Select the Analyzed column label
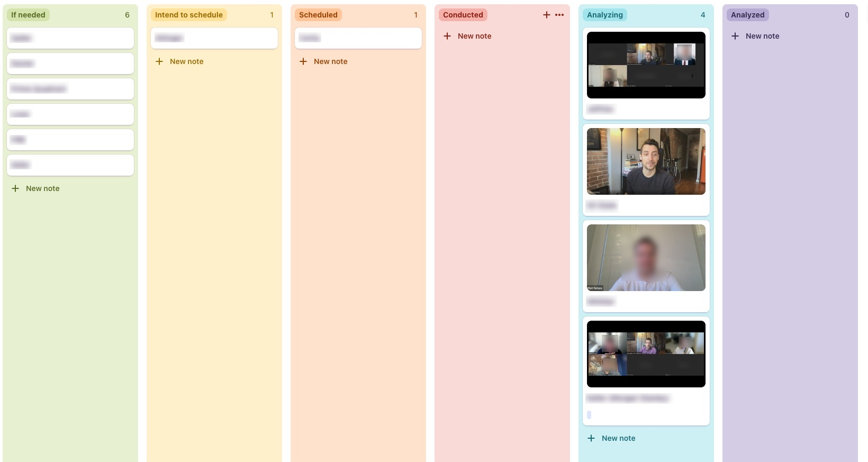Screen dimensions: 868x462 tap(748, 15)
